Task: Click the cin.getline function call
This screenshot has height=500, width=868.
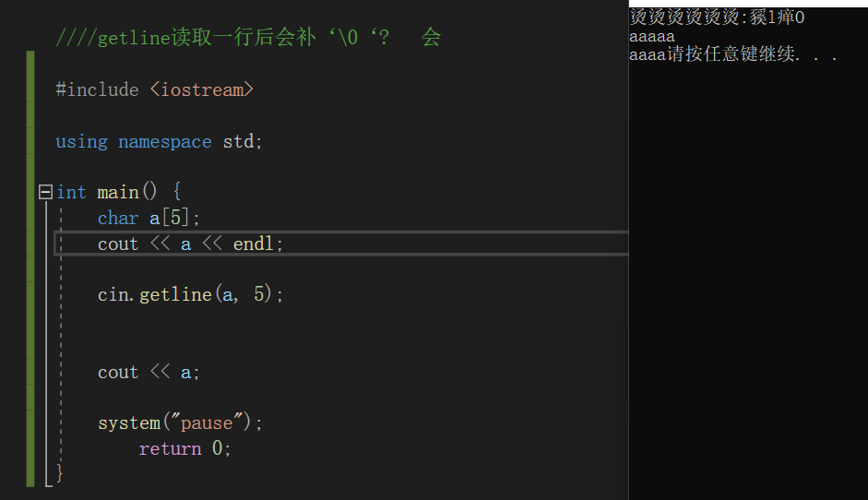Action: click(189, 295)
